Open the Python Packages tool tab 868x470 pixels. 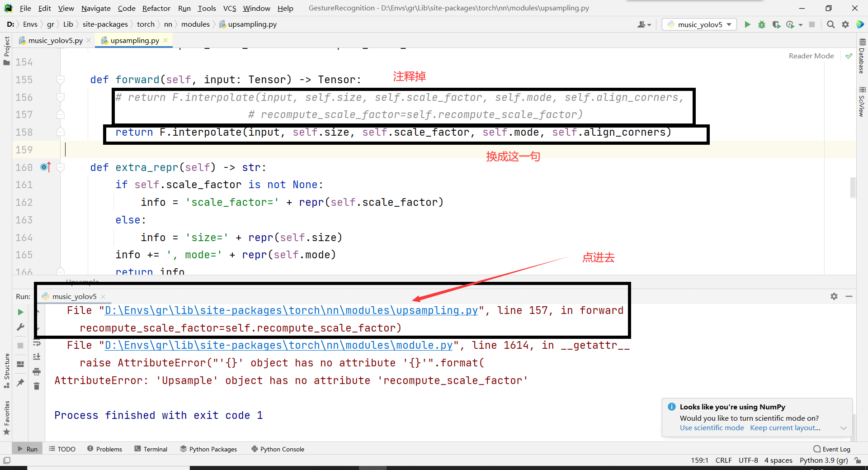point(208,449)
